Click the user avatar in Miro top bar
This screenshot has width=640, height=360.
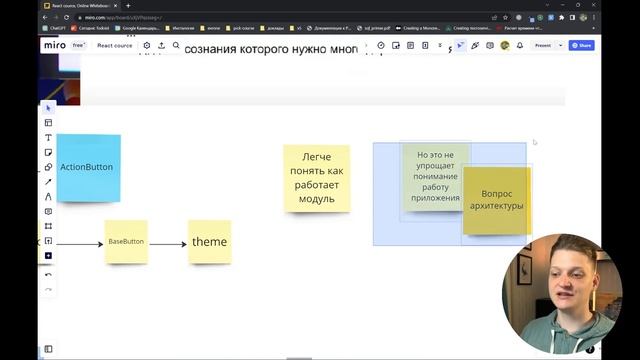(x=505, y=45)
